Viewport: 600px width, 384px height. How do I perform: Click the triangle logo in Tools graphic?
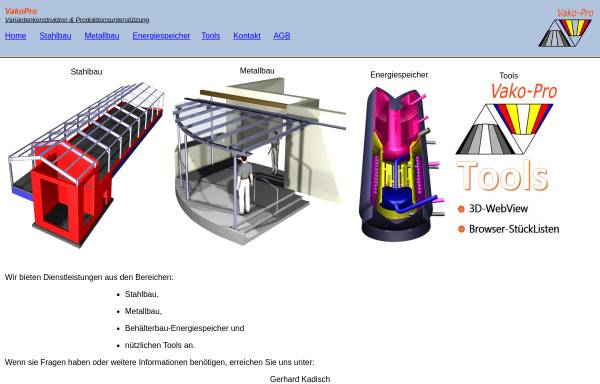tap(504, 129)
